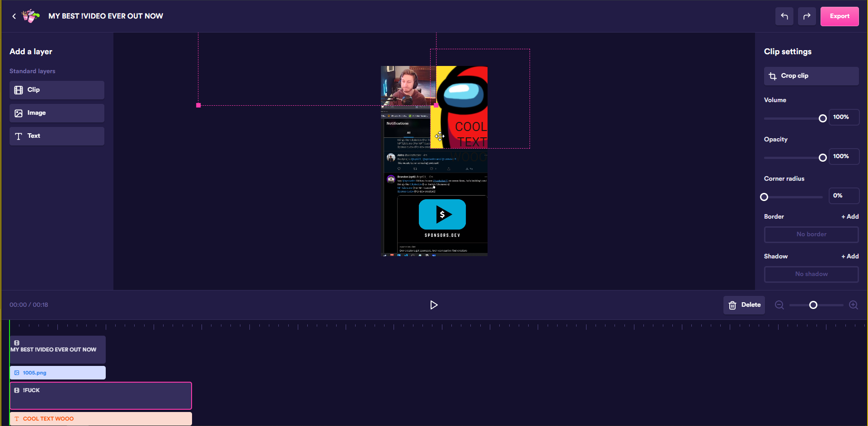Click the Sponsors.dev play logo in preview

click(442, 215)
